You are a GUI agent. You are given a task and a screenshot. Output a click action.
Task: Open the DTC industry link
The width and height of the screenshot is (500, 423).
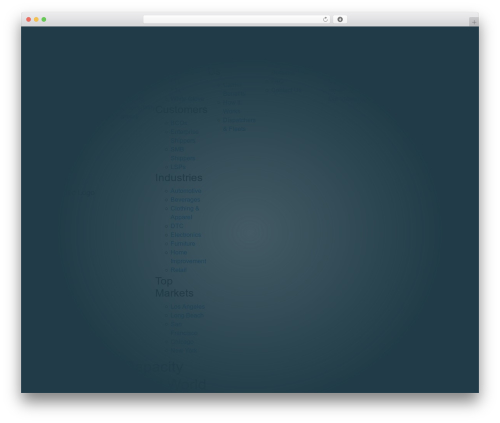[177, 226]
